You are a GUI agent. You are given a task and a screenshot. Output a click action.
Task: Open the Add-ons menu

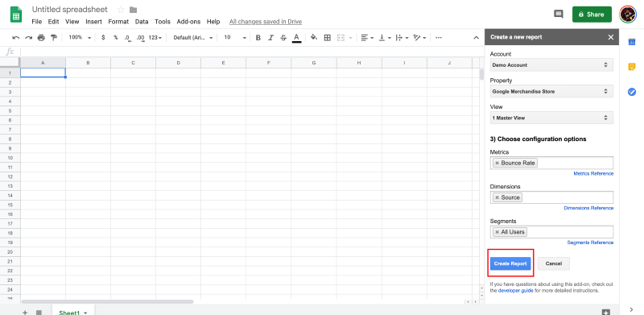[x=189, y=22]
